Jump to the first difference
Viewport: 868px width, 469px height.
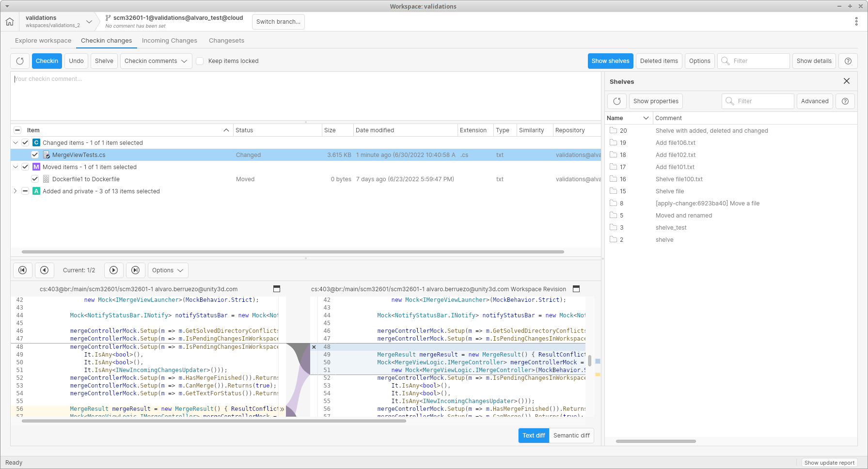23,270
